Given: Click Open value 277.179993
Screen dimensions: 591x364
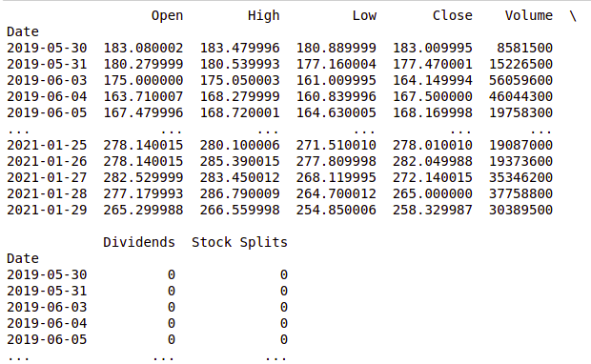Looking at the screenshot, I should pos(143,193).
